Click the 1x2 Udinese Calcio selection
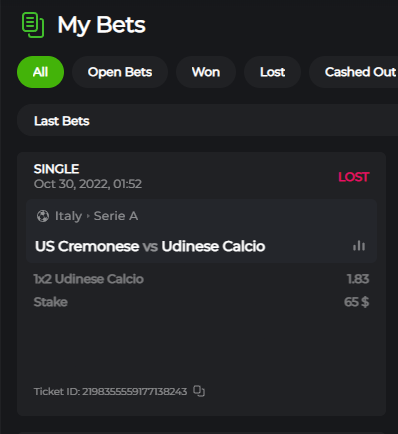 (89, 279)
